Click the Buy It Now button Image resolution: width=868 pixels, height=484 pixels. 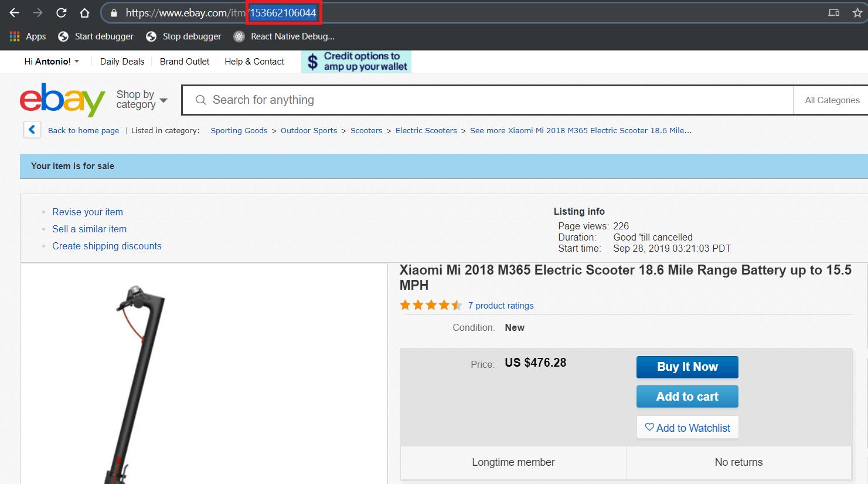coord(687,367)
